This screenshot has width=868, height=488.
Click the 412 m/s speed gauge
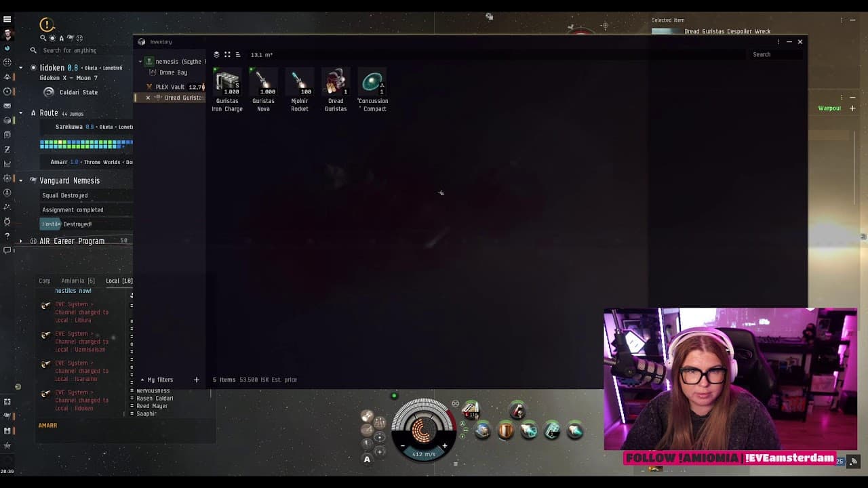pos(424,454)
